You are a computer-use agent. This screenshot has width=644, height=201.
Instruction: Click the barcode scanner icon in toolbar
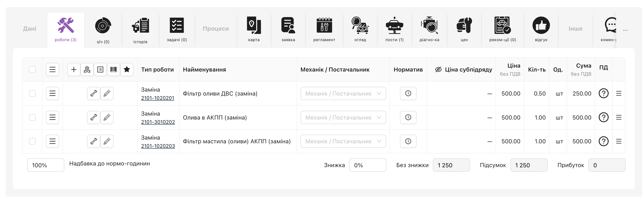point(114,69)
